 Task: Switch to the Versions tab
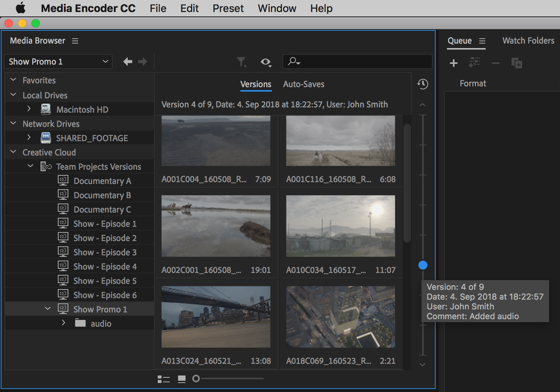click(x=256, y=84)
